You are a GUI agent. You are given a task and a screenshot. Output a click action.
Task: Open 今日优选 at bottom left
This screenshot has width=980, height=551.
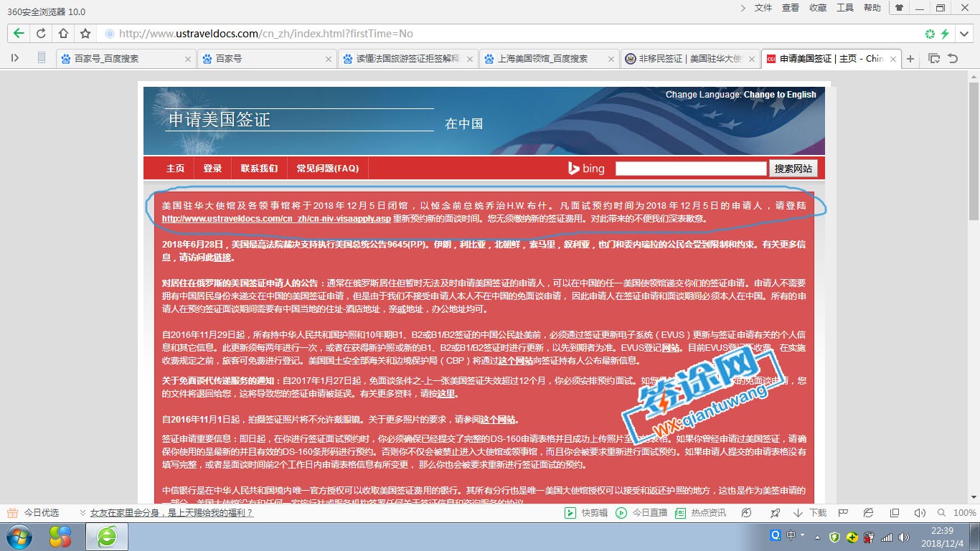[x=33, y=513]
